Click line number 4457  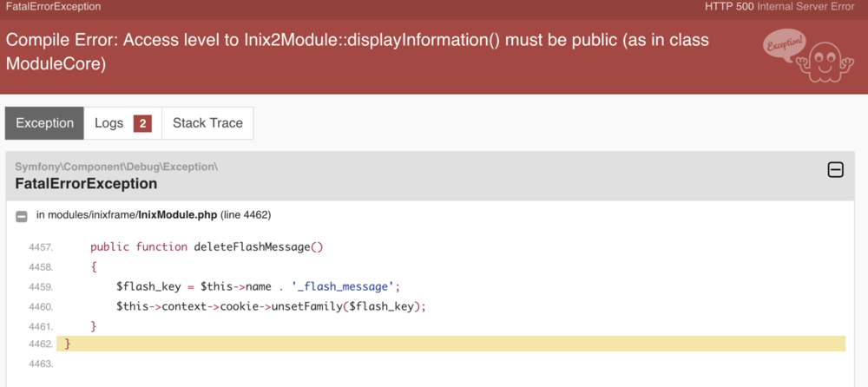[x=40, y=247]
